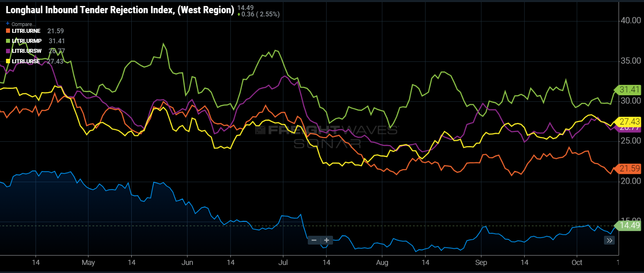The height and width of the screenshot is (273, 644).
Task: Click the green LITRI.URMP color square
Action: pos(8,41)
